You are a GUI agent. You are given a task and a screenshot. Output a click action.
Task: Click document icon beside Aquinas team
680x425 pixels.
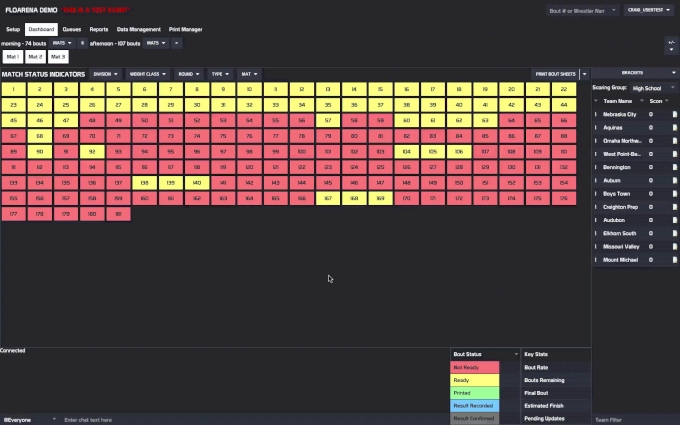[674, 128]
